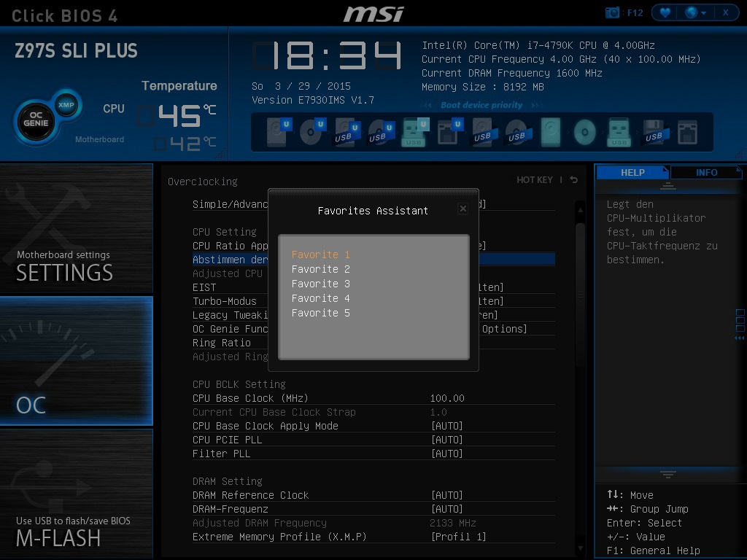The height and width of the screenshot is (560, 747).
Task: Click the Version E7930IMS V1.7 text
Action: point(313,100)
